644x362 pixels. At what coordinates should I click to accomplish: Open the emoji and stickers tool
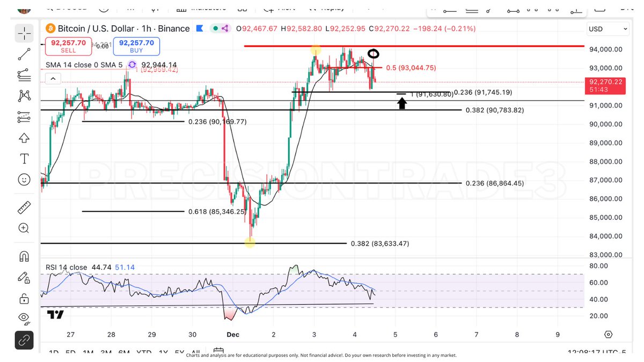(24, 180)
